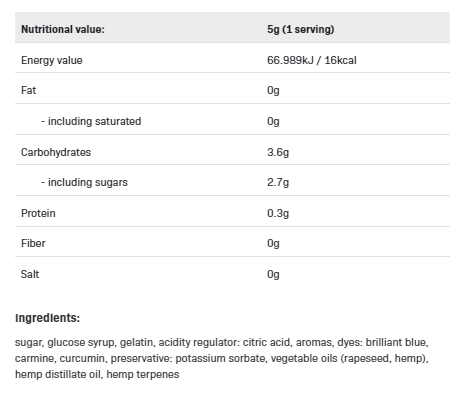Screen dimensions: 464x395
Task: Click the Energy value row label
Action: 52,60
